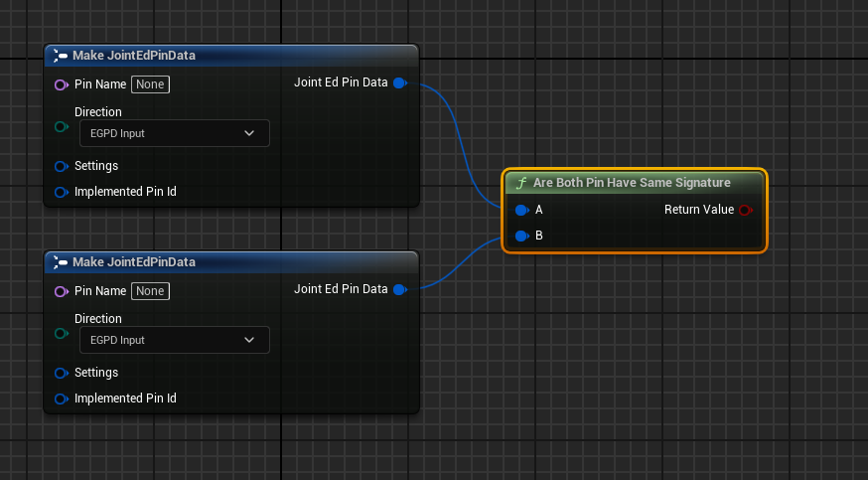Image resolution: width=868 pixels, height=480 pixels.
Task: Click Direction enum pin on bottom node
Action: [61, 333]
